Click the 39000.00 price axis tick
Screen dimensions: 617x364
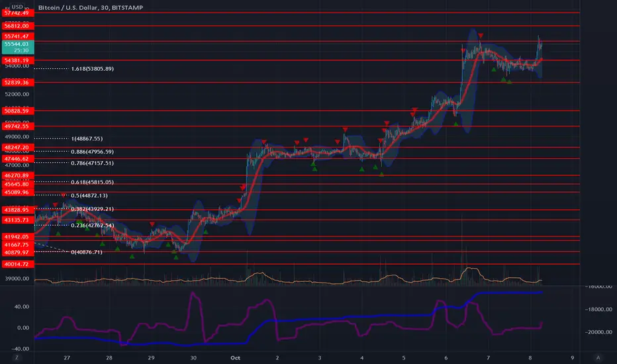(x=17, y=279)
